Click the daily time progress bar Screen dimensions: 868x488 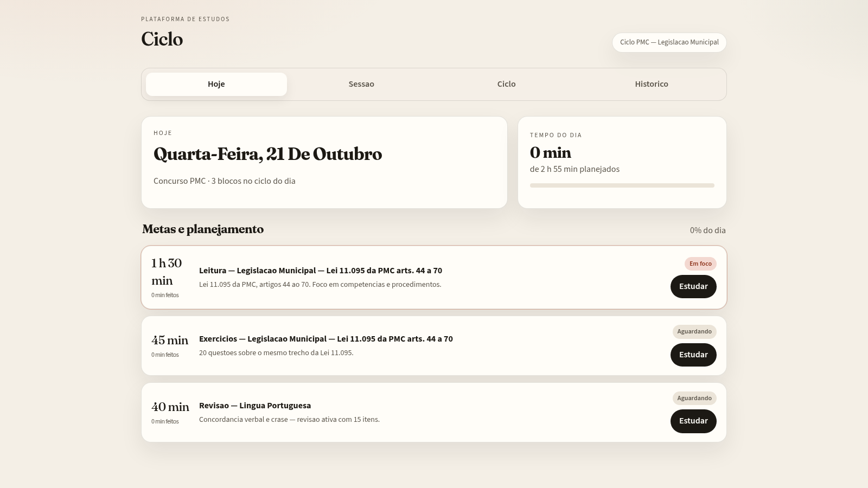pyautogui.click(x=622, y=185)
